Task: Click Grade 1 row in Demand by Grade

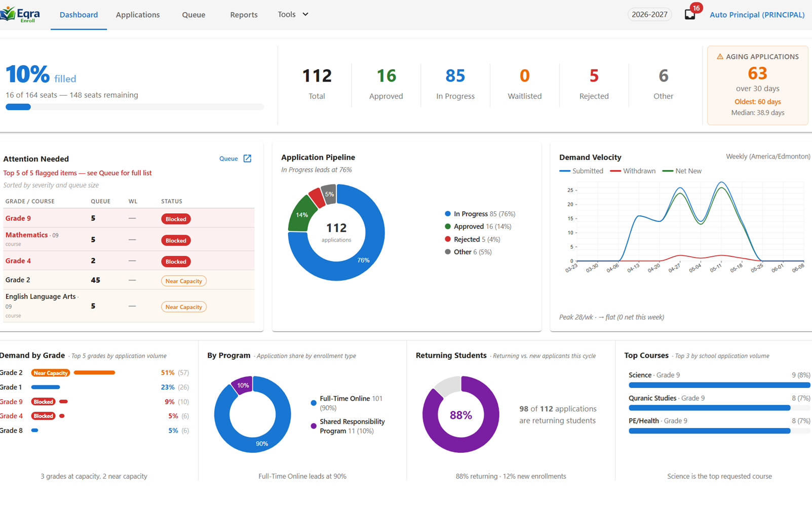Action: pyautogui.click(x=94, y=387)
